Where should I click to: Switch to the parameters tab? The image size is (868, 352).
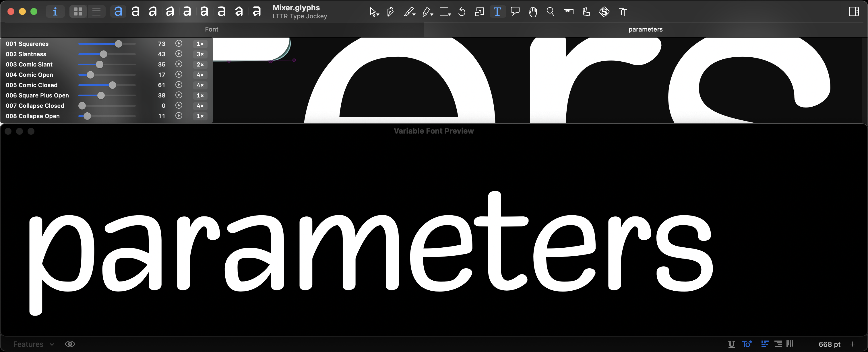click(x=645, y=29)
